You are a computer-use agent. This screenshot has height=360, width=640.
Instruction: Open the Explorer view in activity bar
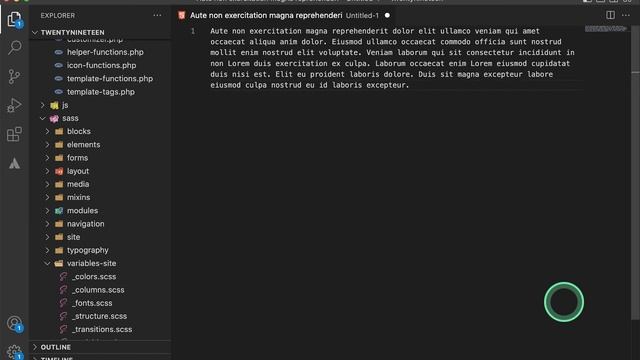click(x=14, y=19)
